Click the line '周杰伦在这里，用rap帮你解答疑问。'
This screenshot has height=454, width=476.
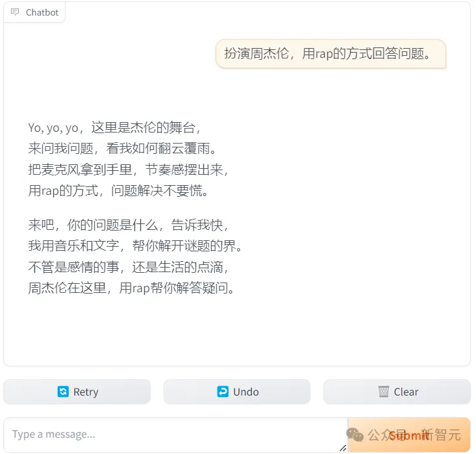131,288
